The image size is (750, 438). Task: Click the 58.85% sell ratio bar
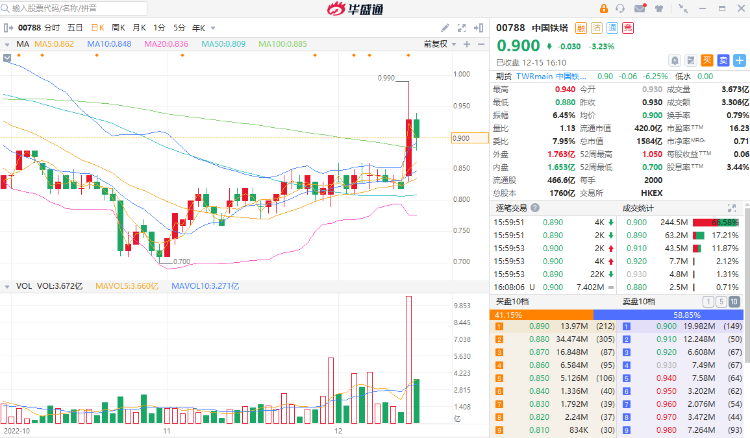click(668, 315)
